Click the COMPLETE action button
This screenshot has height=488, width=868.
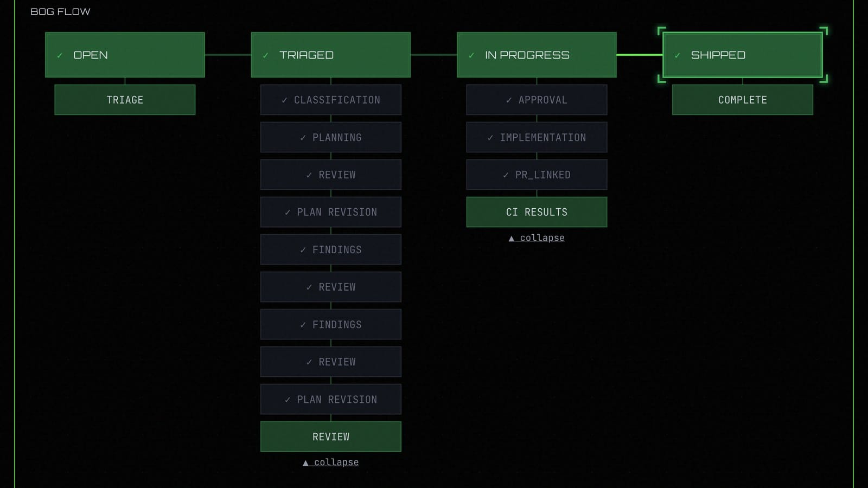point(742,100)
